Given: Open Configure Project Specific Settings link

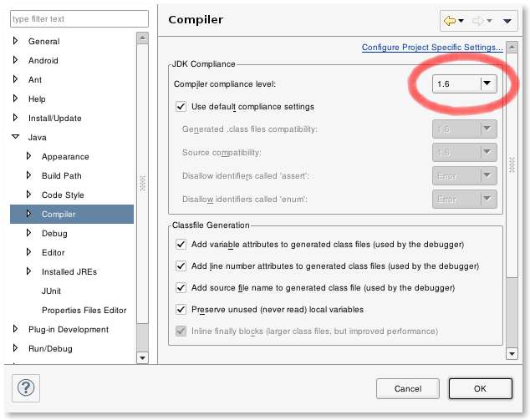Looking at the screenshot, I should click(431, 48).
